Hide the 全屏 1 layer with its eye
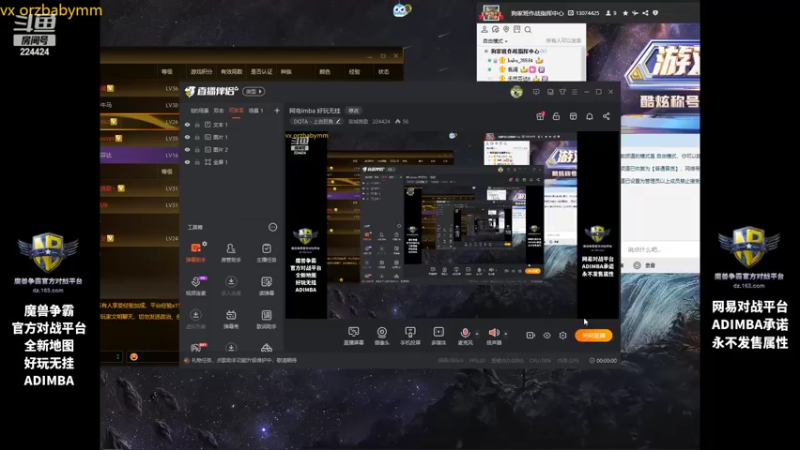Image resolution: width=800 pixels, height=450 pixels. pos(187,162)
